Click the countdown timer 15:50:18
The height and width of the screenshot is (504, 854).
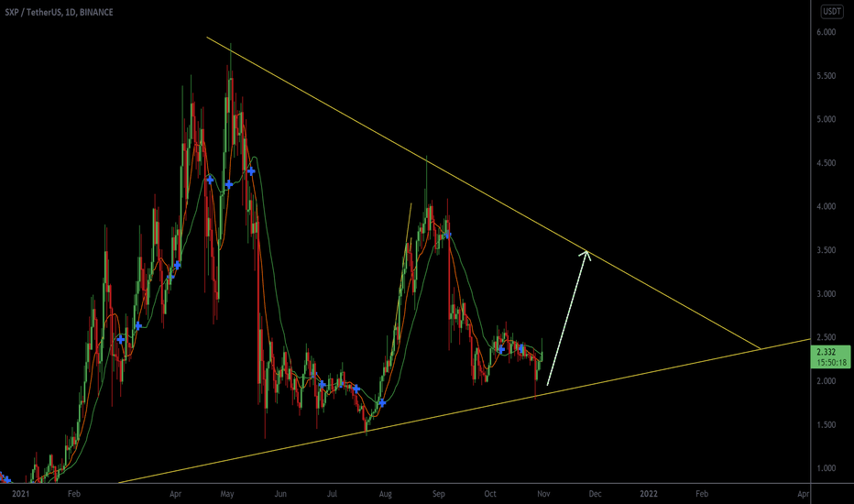(x=832, y=362)
